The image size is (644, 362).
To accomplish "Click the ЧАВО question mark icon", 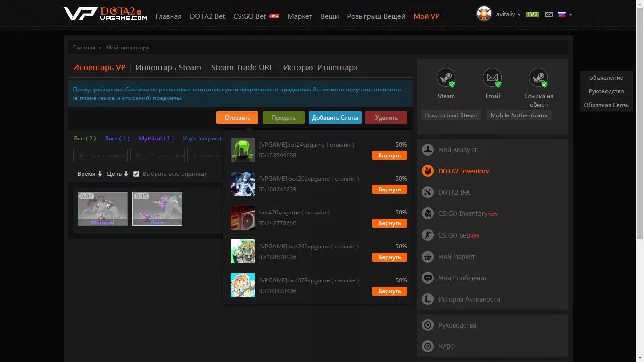I will pyautogui.click(x=428, y=346).
